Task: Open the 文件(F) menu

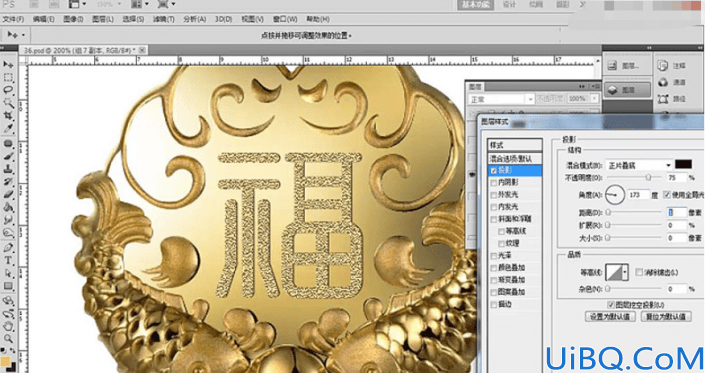Action: 13,19
